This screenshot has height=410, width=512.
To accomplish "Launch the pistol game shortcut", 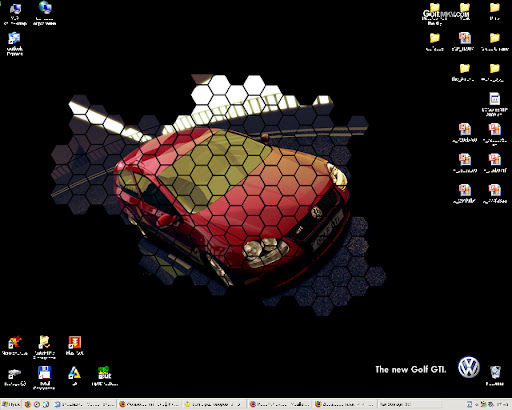I will (x=15, y=377).
